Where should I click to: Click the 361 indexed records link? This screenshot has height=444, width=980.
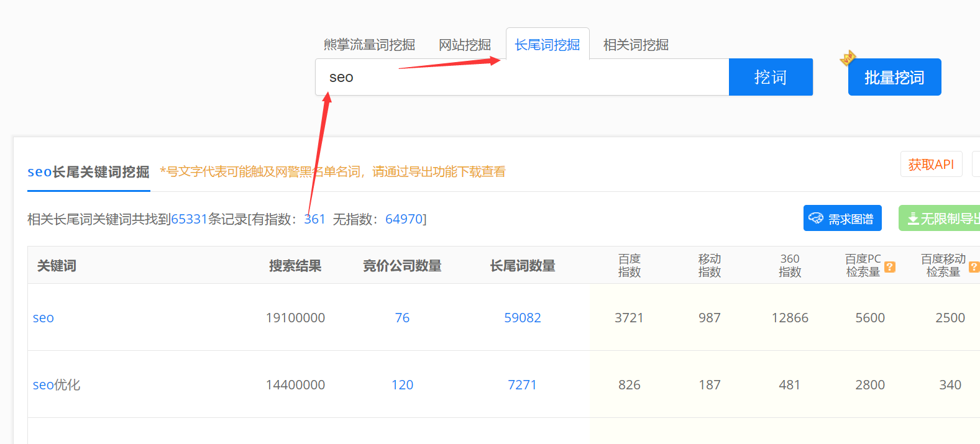click(314, 219)
